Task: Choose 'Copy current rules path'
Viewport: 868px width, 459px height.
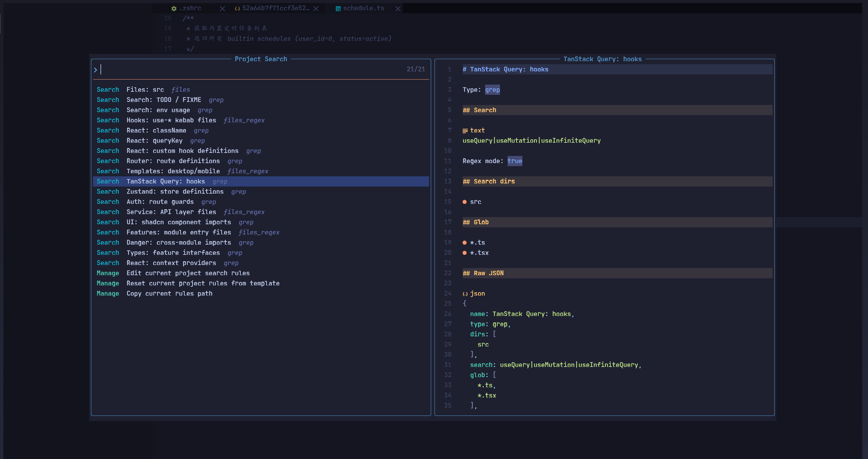Action: coord(261,294)
